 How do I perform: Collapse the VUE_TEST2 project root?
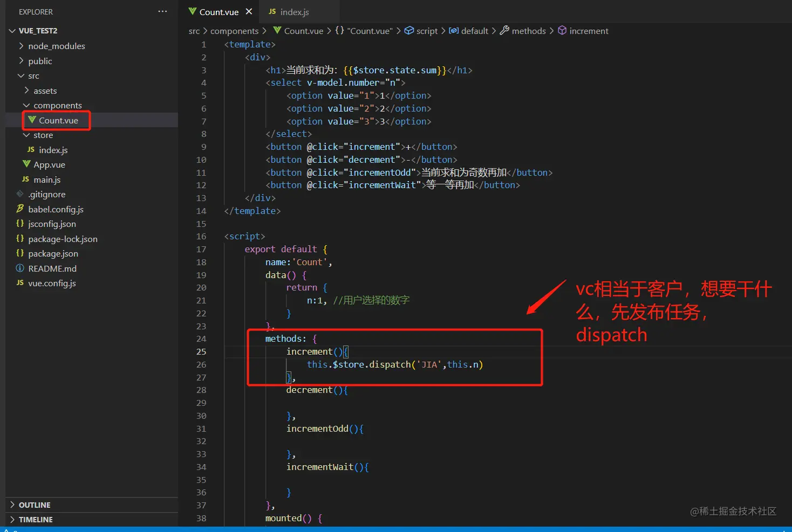[12, 31]
